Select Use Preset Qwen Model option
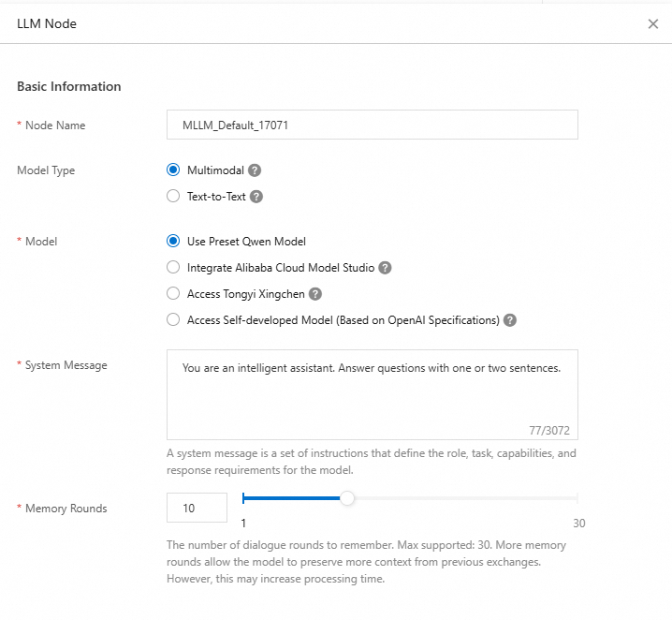 (172, 242)
